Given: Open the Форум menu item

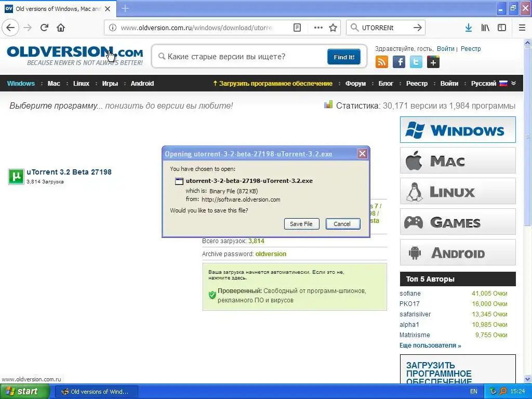Looking at the screenshot, I should pos(355,84).
